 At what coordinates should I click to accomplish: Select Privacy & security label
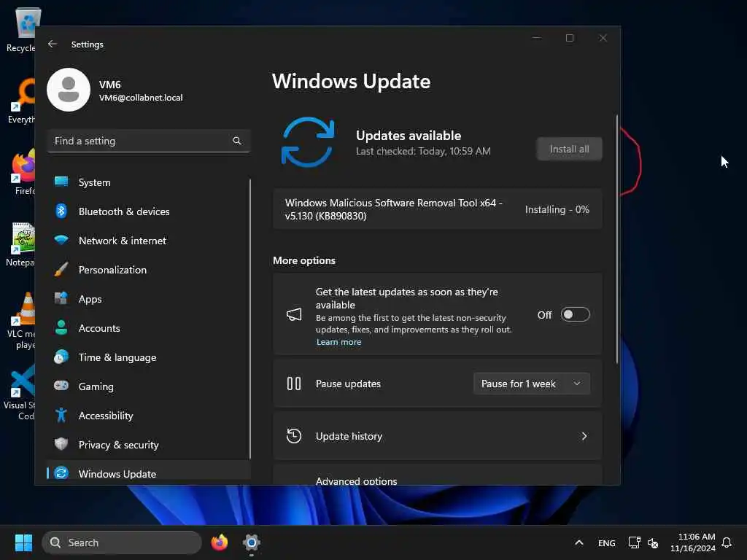pyautogui.click(x=119, y=444)
